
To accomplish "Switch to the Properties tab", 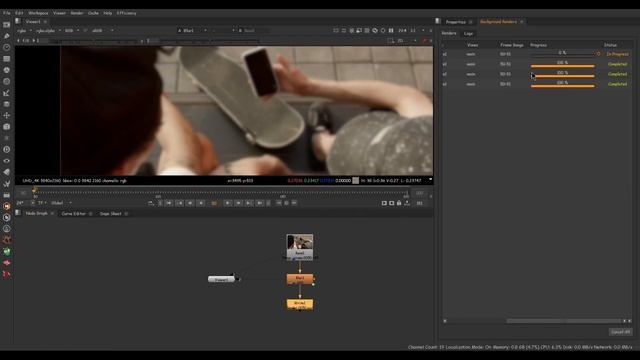I will 456,22.
